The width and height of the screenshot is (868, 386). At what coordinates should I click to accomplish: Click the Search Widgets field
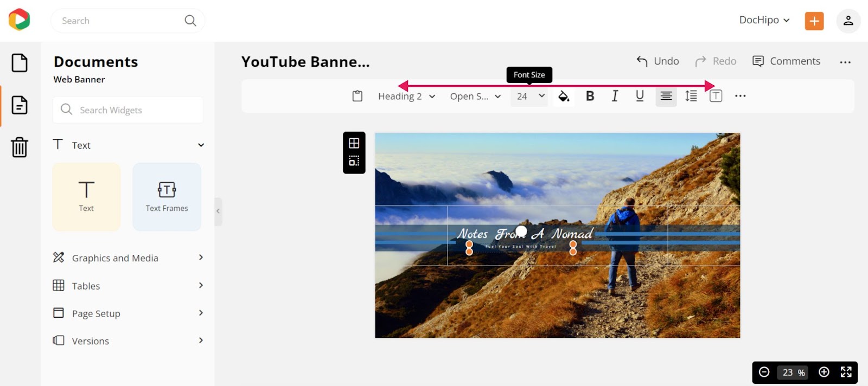(x=128, y=110)
